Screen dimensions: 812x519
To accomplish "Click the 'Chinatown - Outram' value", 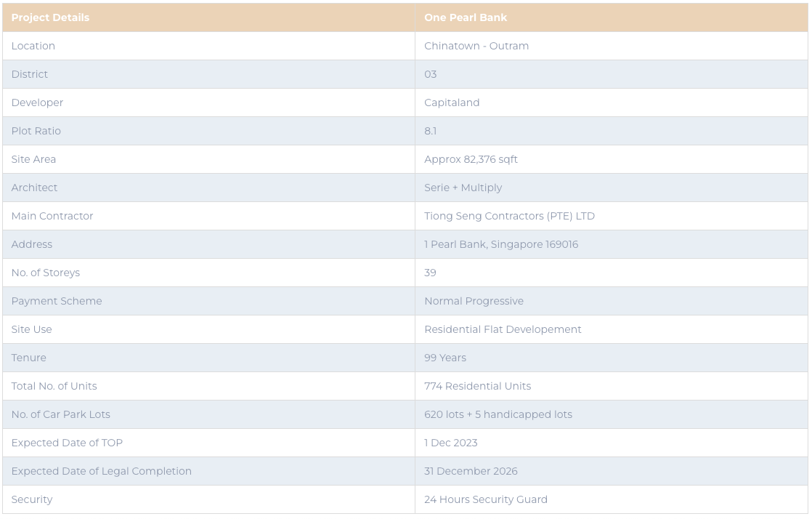I will tap(476, 46).
